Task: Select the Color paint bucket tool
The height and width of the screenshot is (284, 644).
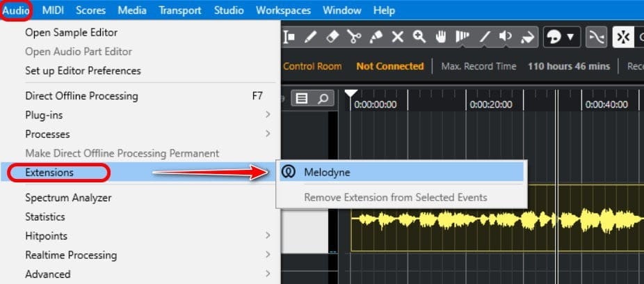Action: coord(527,38)
